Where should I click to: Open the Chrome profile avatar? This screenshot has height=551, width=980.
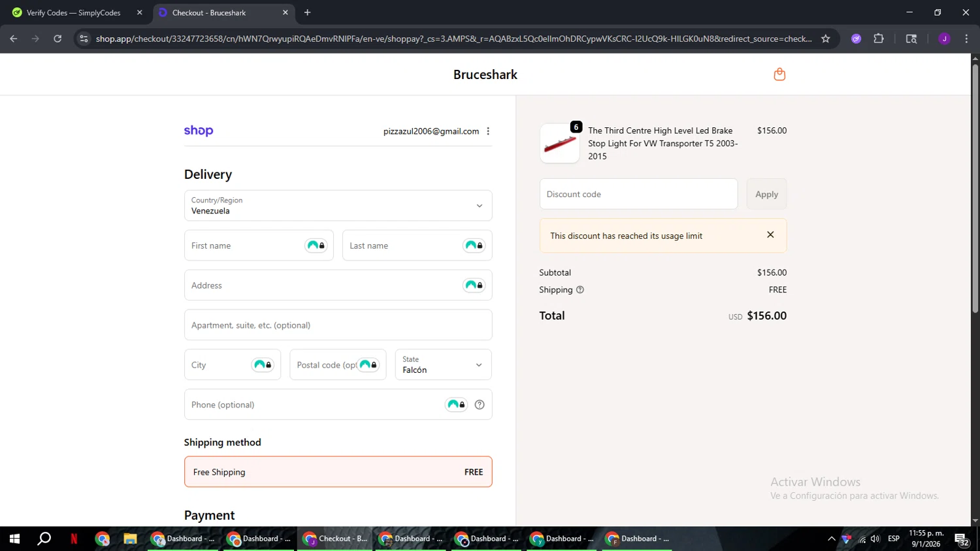point(944,39)
